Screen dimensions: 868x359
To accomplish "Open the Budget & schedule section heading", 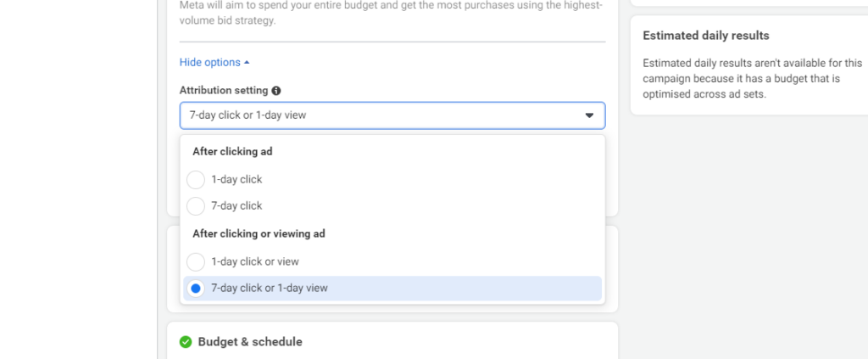I will pos(250,342).
